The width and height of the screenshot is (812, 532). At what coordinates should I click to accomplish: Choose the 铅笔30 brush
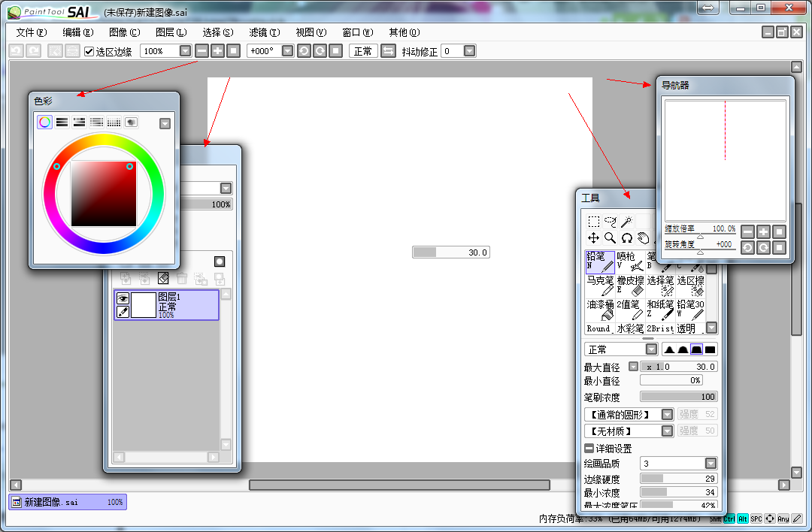pyautogui.click(x=690, y=310)
